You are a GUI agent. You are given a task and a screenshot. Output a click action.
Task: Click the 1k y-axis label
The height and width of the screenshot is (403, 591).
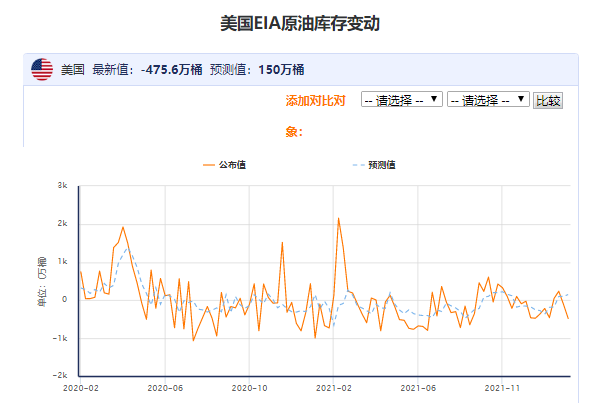pyautogui.click(x=63, y=262)
